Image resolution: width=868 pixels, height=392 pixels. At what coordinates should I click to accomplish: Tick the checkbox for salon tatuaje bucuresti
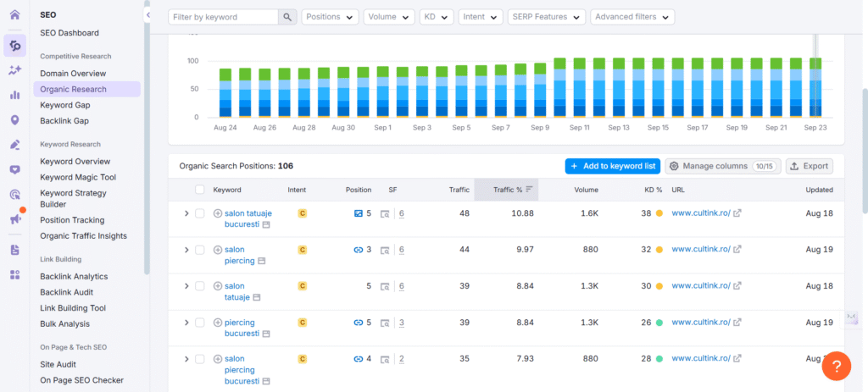click(x=200, y=213)
